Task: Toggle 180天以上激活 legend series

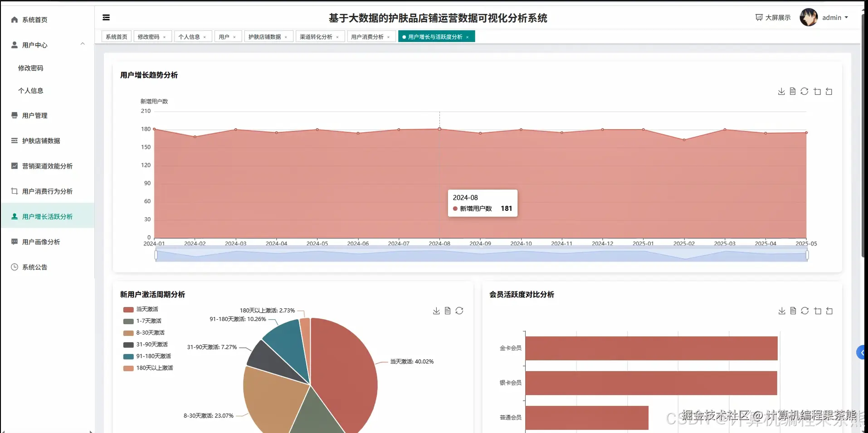Action: pyautogui.click(x=148, y=368)
